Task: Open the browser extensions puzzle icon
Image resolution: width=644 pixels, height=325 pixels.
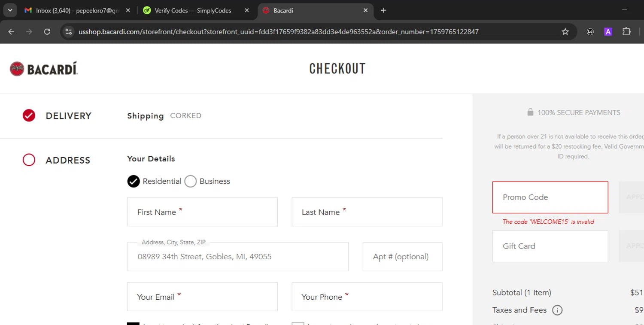Action: click(626, 32)
